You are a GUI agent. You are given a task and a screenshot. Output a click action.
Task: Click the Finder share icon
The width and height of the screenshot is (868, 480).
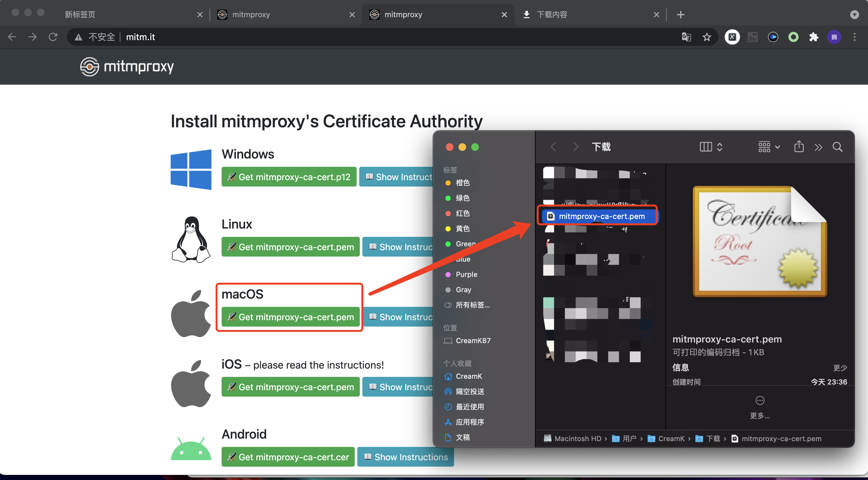[799, 146]
